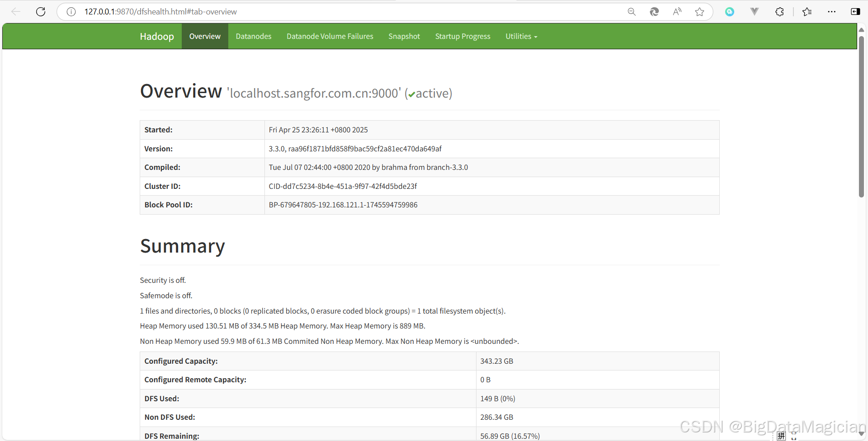Screen dimensions: 868x441
Task: Click the start time 'Fri Apr 25 23:26:11 +0800 2025'
Action: click(318, 130)
